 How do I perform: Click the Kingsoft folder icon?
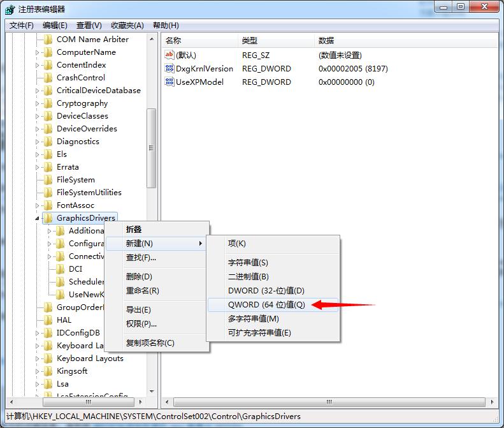coord(48,371)
